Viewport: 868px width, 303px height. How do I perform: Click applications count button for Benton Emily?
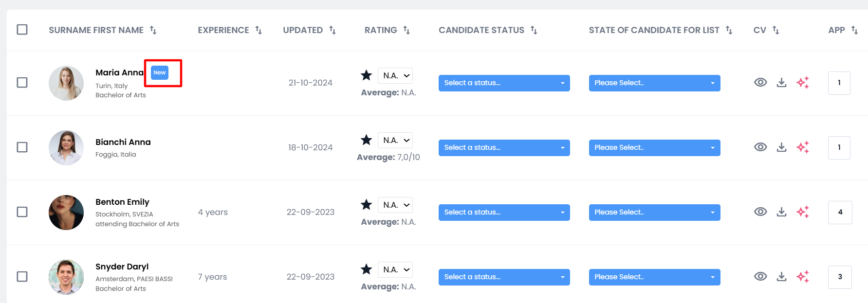pyautogui.click(x=840, y=213)
